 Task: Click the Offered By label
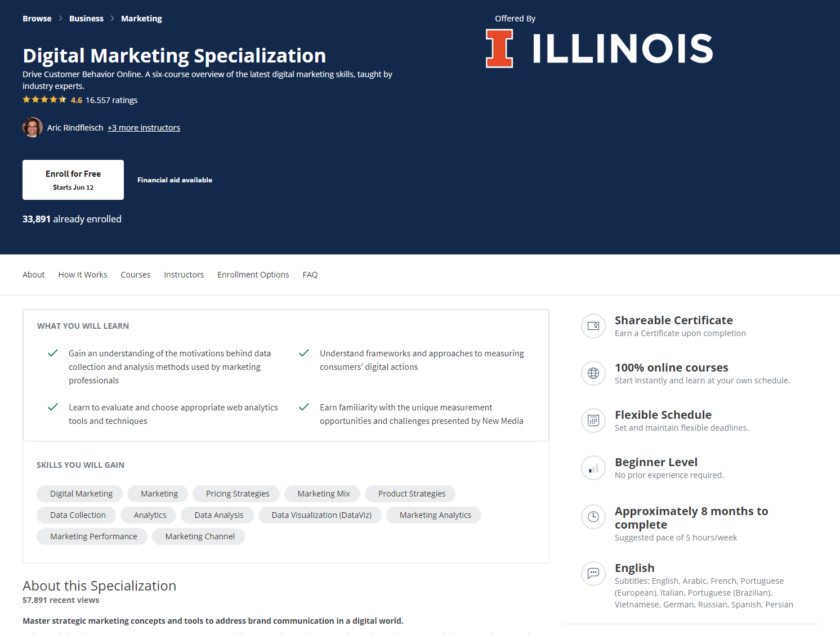pos(515,19)
